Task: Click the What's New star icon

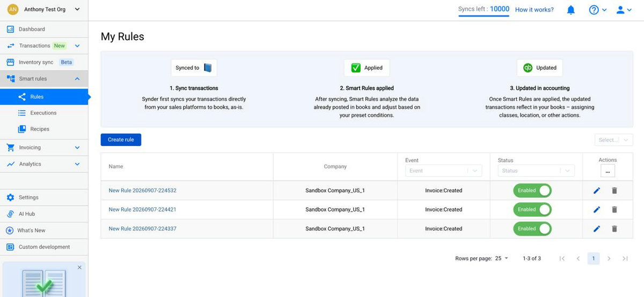Action: pos(10,230)
